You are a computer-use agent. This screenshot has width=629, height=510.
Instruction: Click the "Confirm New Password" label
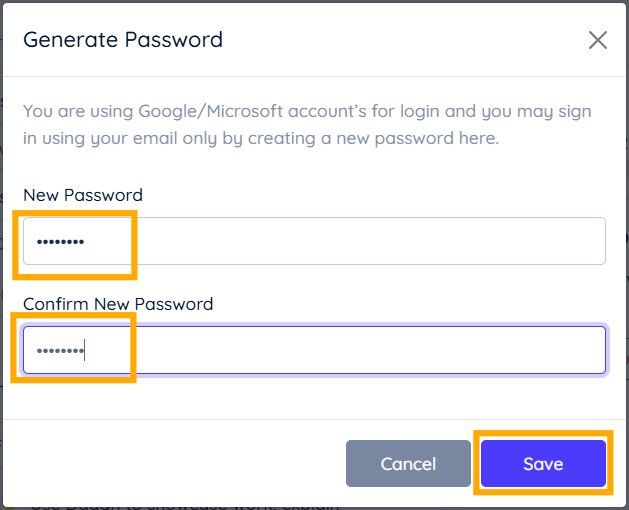point(118,304)
